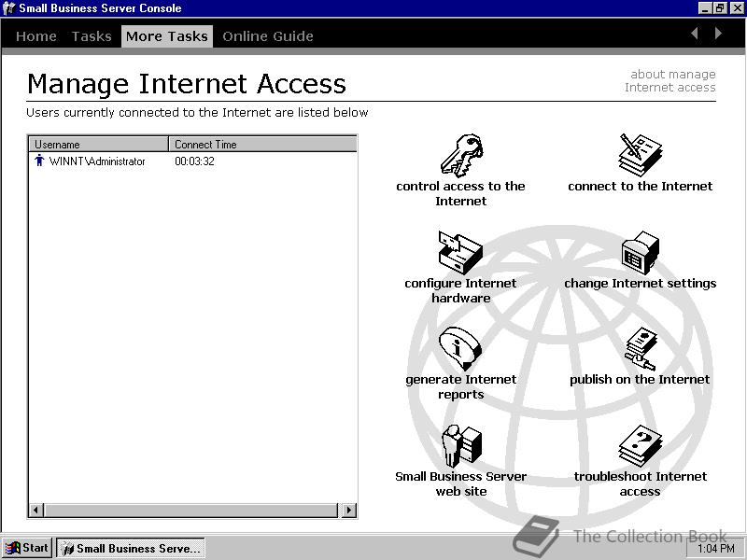The height and width of the screenshot is (560, 747).
Task: Open the Small Business Server web site icon
Action: (x=460, y=446)
